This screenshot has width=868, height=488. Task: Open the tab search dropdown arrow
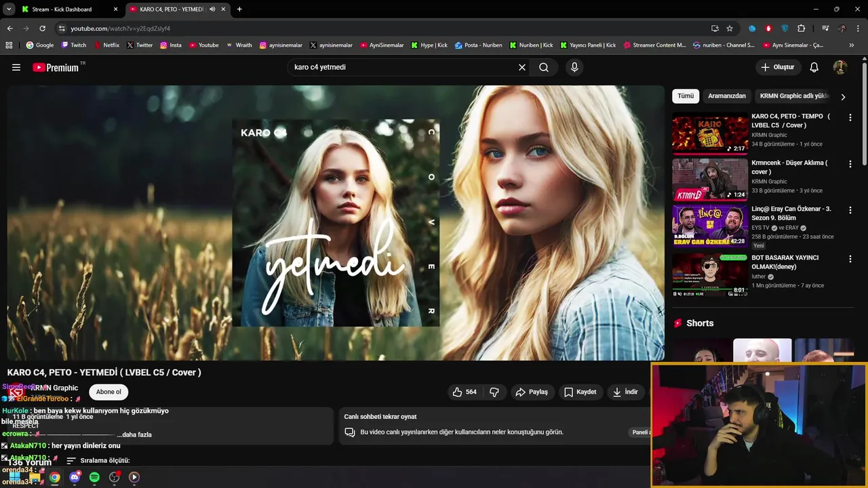pos(9,9)
